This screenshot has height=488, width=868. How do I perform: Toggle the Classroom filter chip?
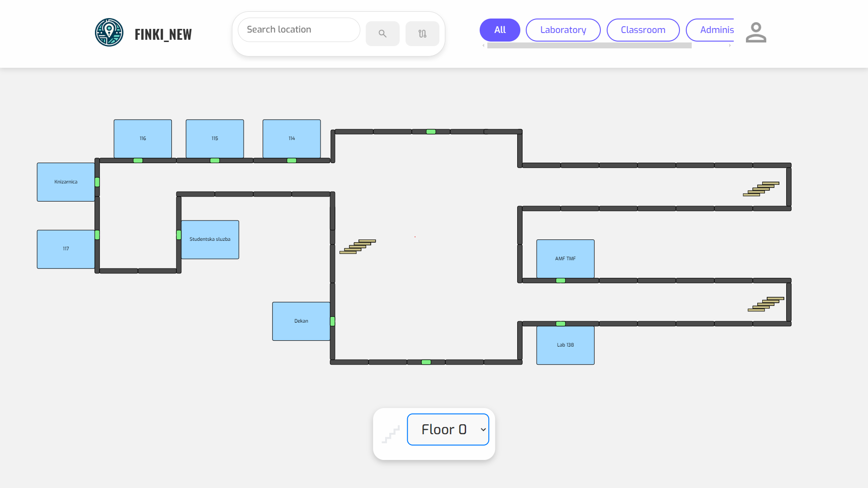[643, 30]
